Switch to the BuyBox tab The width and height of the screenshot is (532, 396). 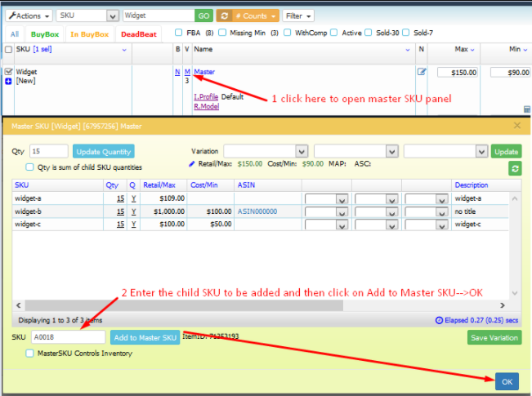(45, 33)
